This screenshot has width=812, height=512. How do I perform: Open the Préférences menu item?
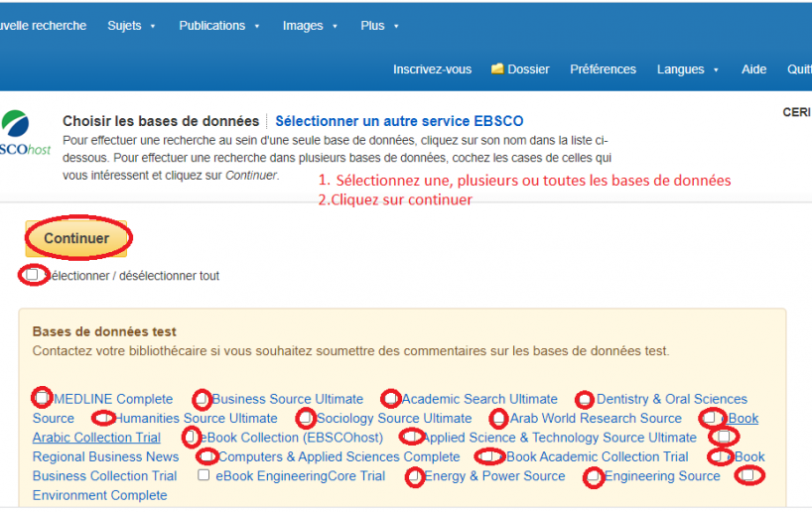click(603, 69)
